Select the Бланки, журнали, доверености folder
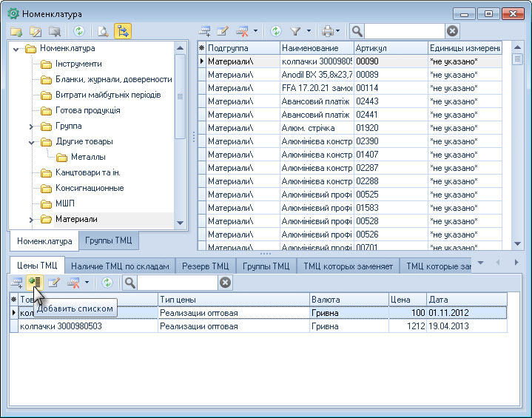The height and width of the screenshot is (418, 532). [114, 79]
